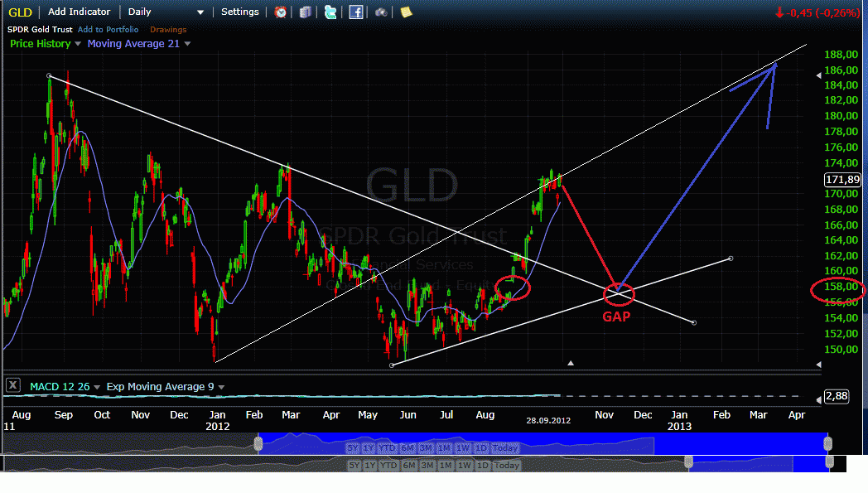This screenshot has height=493, width=868.
Task: Grab the left handle of the blue range slider
Action: (258, 444)
